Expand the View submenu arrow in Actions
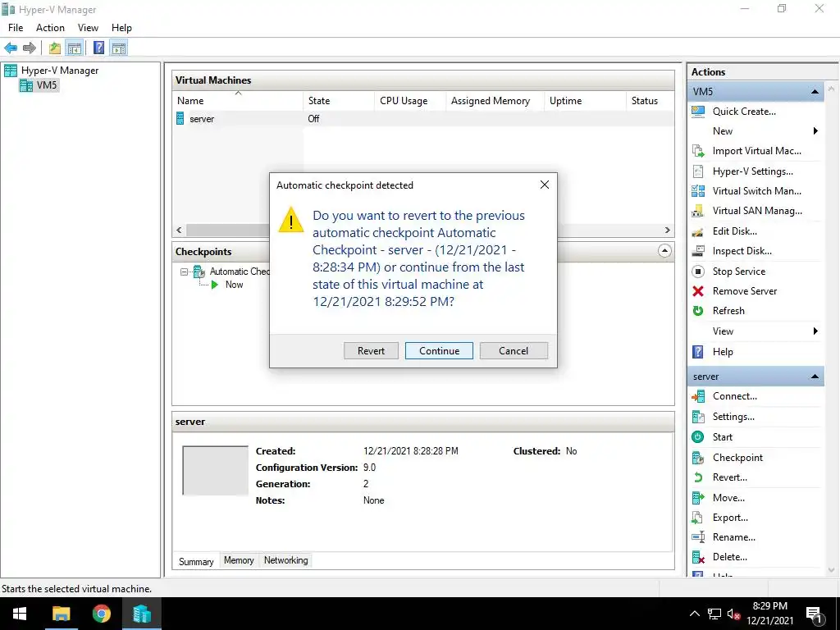 click(x=815, y=331)
